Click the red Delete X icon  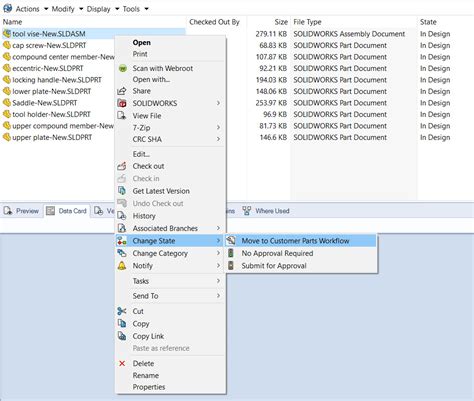click(122, 363)
